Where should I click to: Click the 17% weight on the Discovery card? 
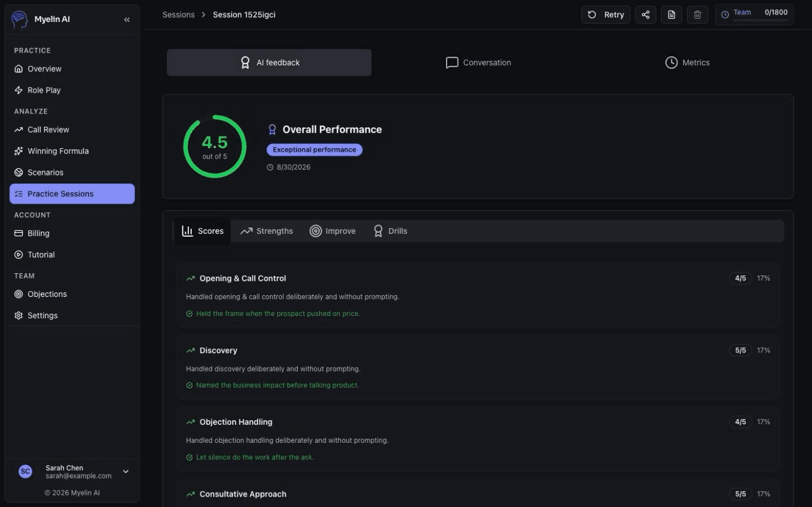coord(763,350)
